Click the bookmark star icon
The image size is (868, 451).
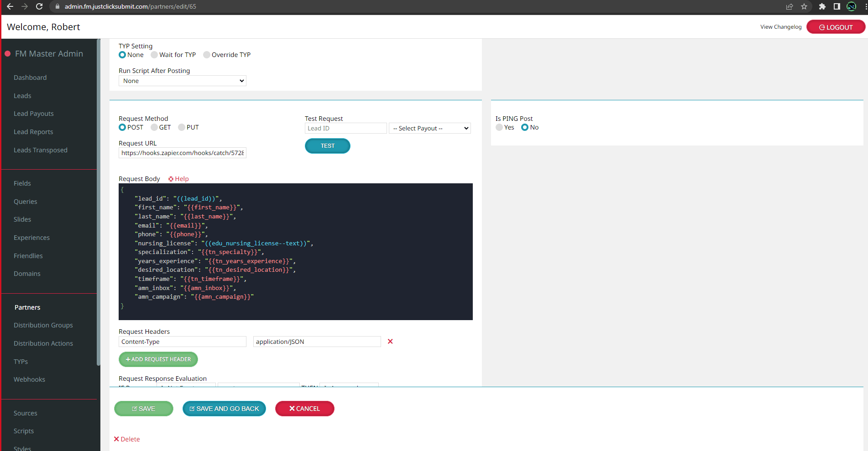tap(804, 6)
